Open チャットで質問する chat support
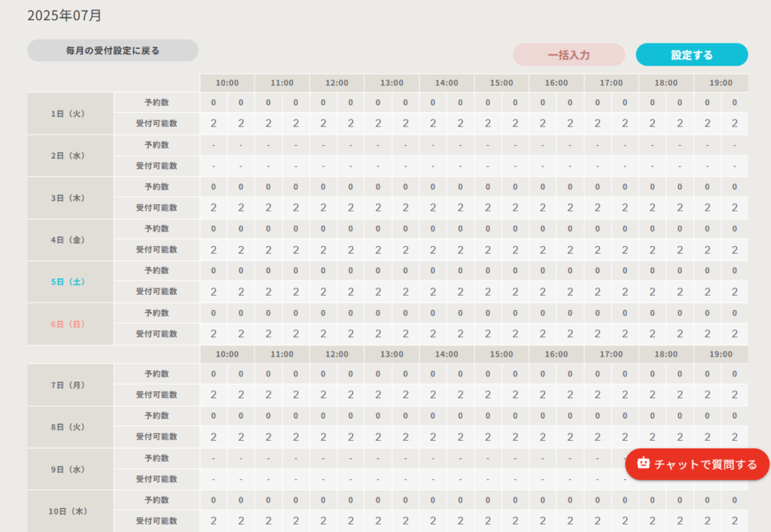 pyautogui.click(x=697, y=464)
